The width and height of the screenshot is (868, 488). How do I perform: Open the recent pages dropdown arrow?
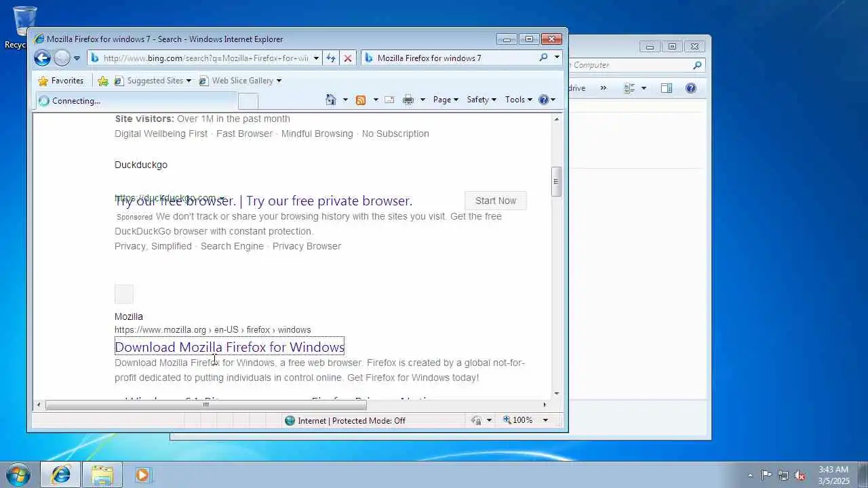point(77,58)
